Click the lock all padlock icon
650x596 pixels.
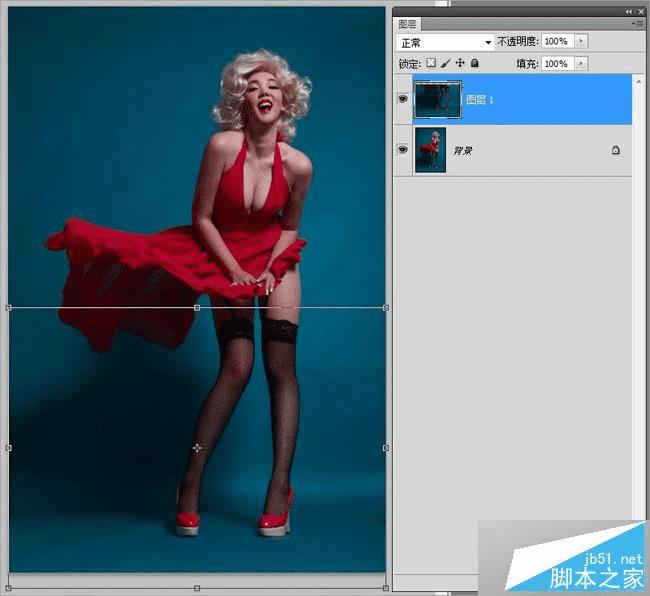(x=474, y=63)
